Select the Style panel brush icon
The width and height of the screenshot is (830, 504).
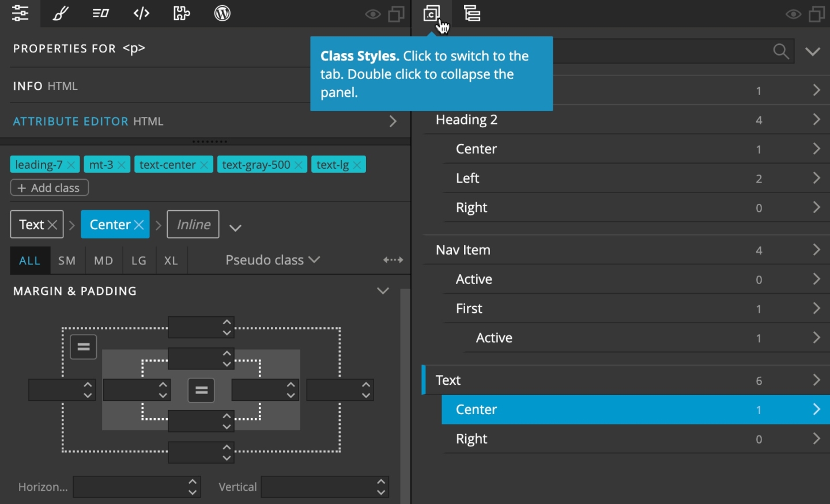(x=61, y=13)
